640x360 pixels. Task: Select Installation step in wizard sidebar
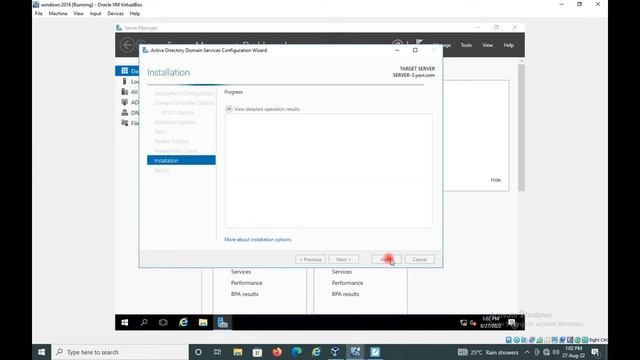click(x=181, y=160)
